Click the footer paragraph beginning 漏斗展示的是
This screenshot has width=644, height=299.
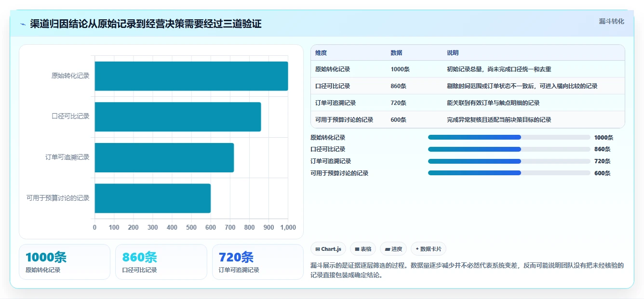[x=467, y=271]
